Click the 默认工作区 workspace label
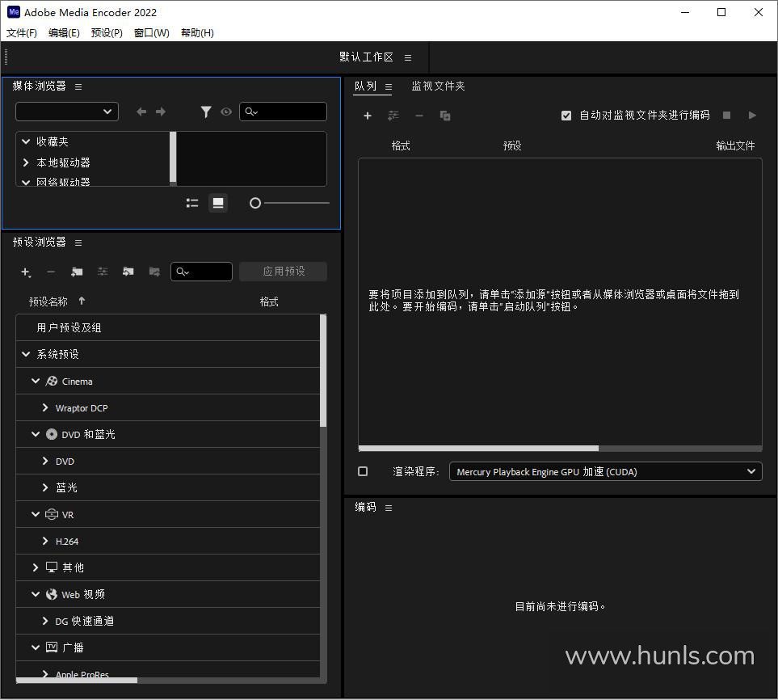 366,57
